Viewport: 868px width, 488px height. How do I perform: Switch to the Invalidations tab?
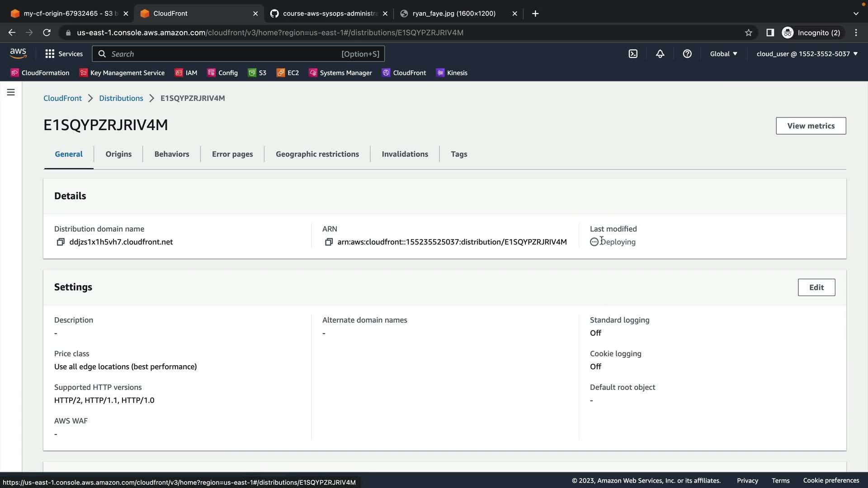point(405,154)
